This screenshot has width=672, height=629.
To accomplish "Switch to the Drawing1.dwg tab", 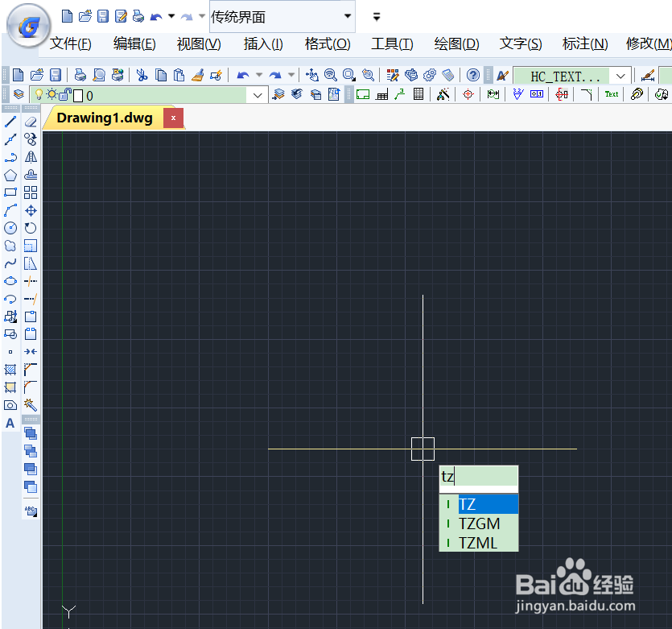I will [x=105, y=118].
